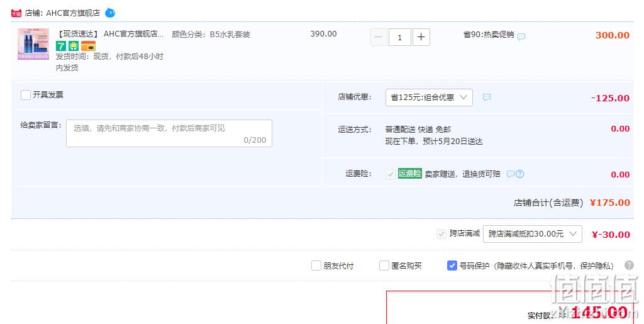The width and height of the screenshot is (644, 324).
Task: Check the 匿名购买 checkbox
Action: pos(384,265)
